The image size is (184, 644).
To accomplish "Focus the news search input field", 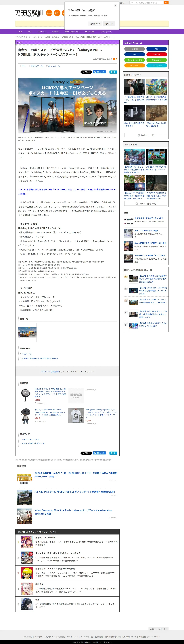I will point(146,2).
